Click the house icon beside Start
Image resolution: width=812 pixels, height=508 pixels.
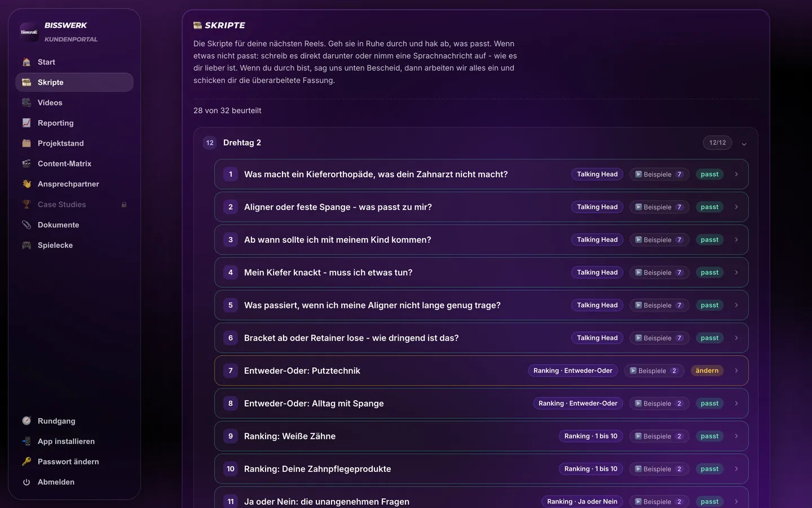tap(27, 62)
